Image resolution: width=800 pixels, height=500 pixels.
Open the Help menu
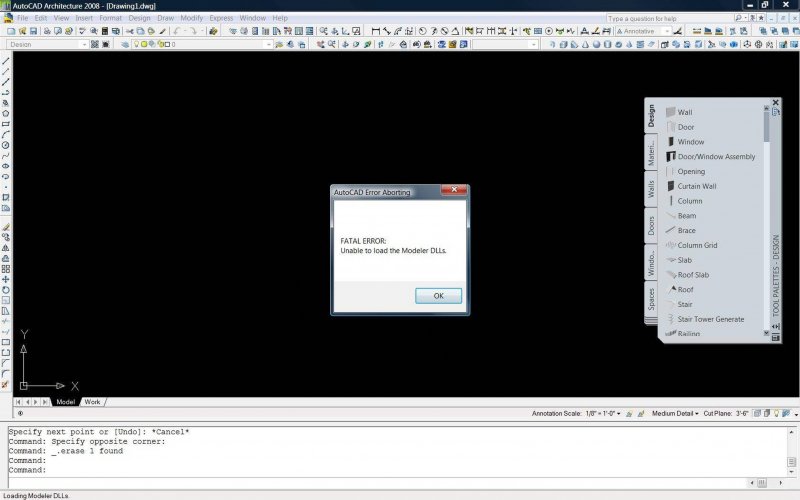click(x=280, y=18)
